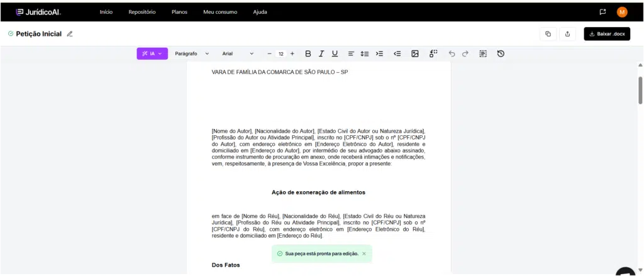Viewport: 644px width, 276px height.
Task: Open the Parágrafo style dropdown
Action: [x=192, y=53]
